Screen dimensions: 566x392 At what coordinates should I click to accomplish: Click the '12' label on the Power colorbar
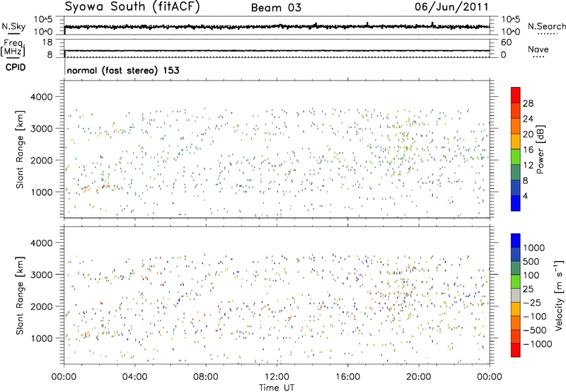(528, 165)
